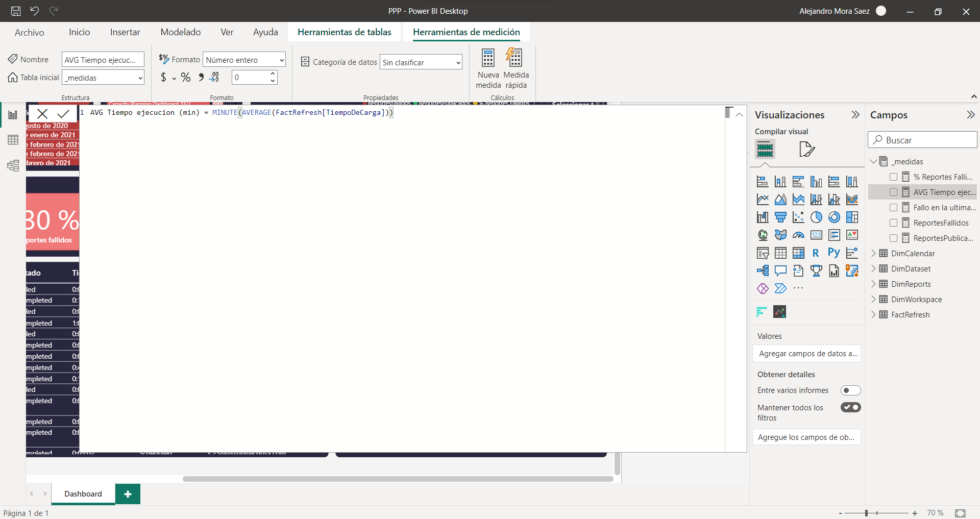Open the Formato dropdown showing Número entero
Screen dimensions: 980x519
(244, 60)
